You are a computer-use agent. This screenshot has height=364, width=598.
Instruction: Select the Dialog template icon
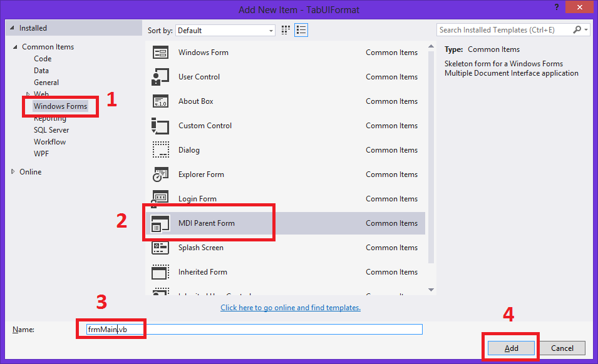160,150
